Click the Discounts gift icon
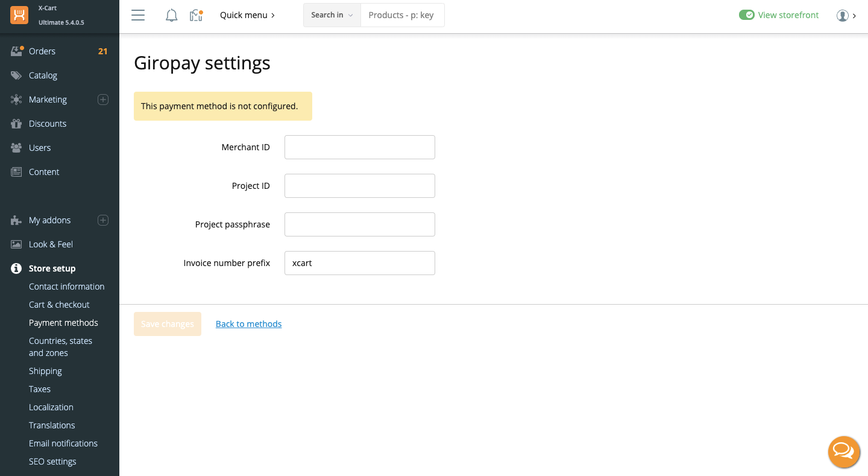The width and height of the screenshot is (868, 476). 16,124
